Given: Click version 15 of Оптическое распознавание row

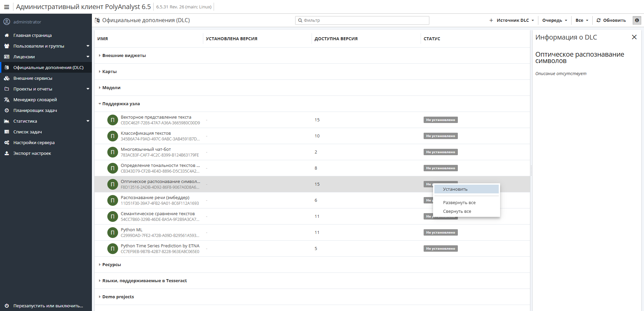Looking at the screenshot, I should pyautogui.click(x=317, y=184).
